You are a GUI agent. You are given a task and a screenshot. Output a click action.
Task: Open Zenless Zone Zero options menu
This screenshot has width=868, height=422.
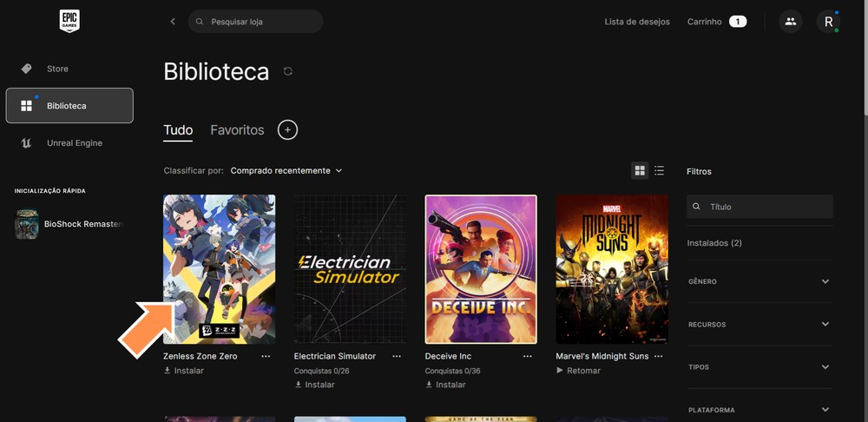pos(266,356)
